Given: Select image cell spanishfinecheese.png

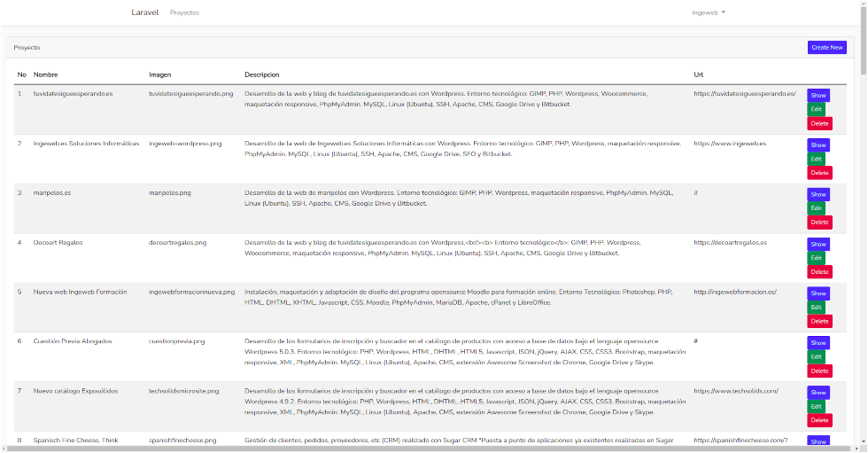Looking at the screenshot, I should (182, 441).
